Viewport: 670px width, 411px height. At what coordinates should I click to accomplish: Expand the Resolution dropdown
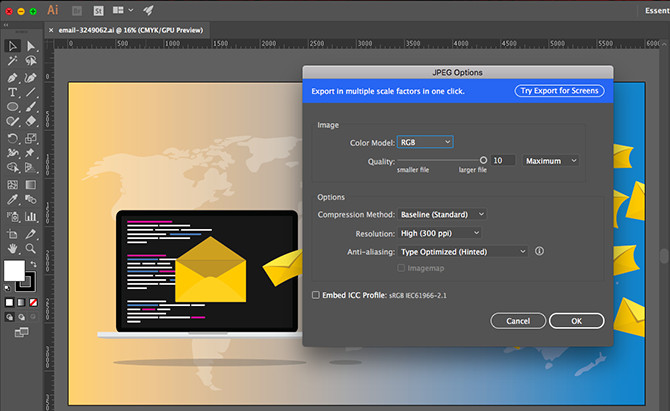tap(439, 233)
